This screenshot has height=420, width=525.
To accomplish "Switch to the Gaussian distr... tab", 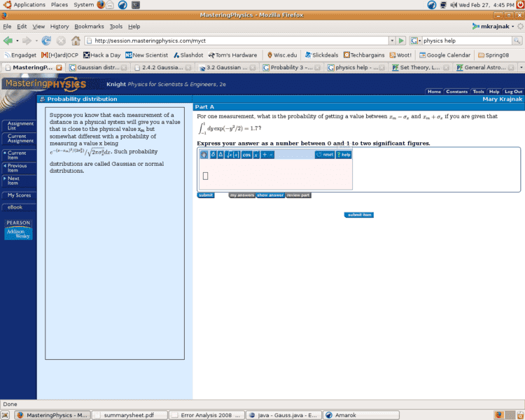I will pyautogui.click(x=98, y=68).
